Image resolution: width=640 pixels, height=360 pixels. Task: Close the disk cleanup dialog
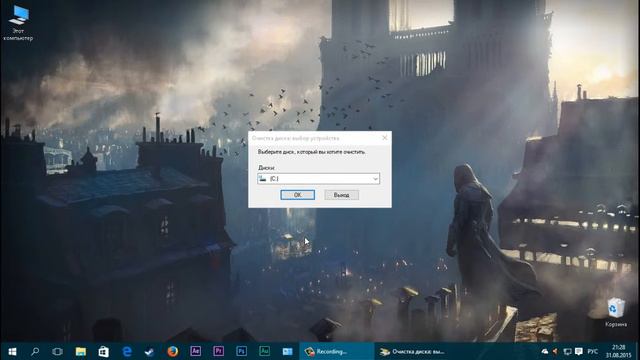click(x=384, y=138)
